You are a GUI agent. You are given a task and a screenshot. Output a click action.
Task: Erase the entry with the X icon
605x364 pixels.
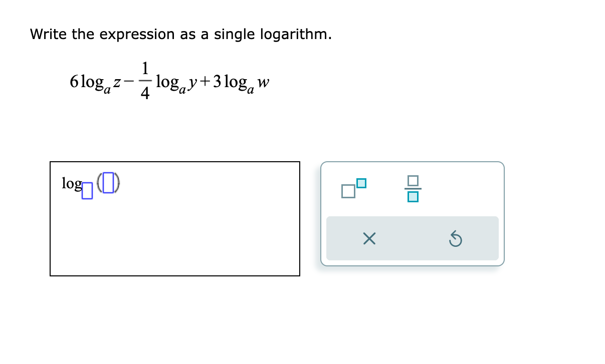click(x=369, y=239)
